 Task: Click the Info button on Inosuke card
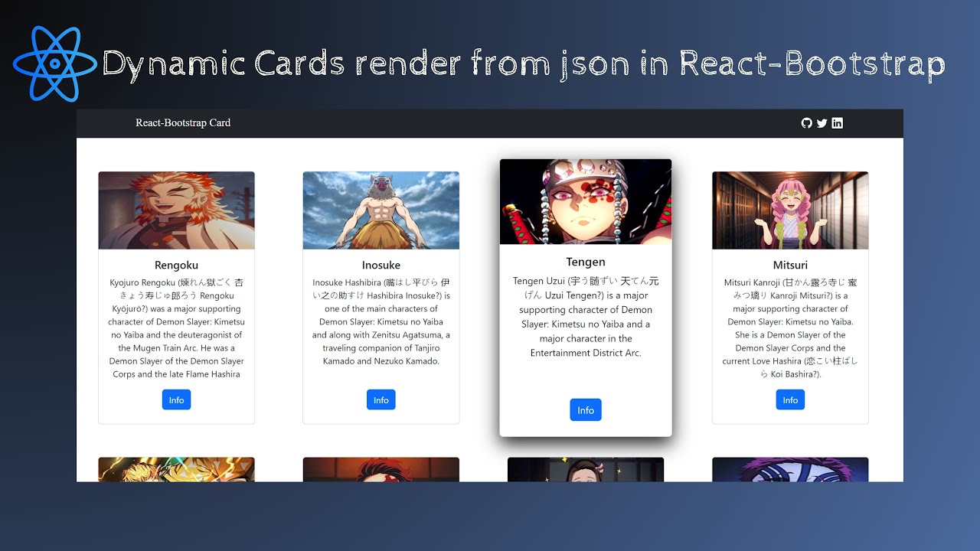[381, 399]
